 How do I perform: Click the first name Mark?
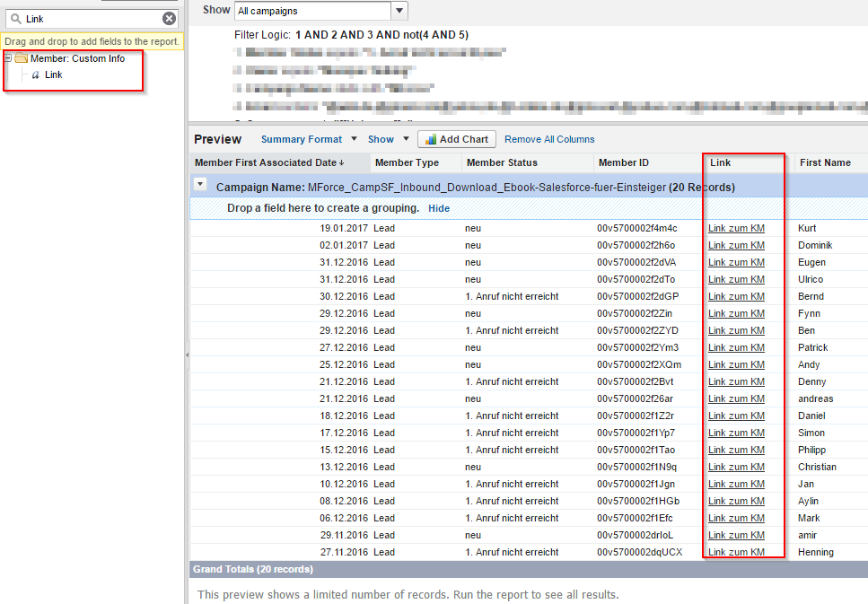[809, 518]
